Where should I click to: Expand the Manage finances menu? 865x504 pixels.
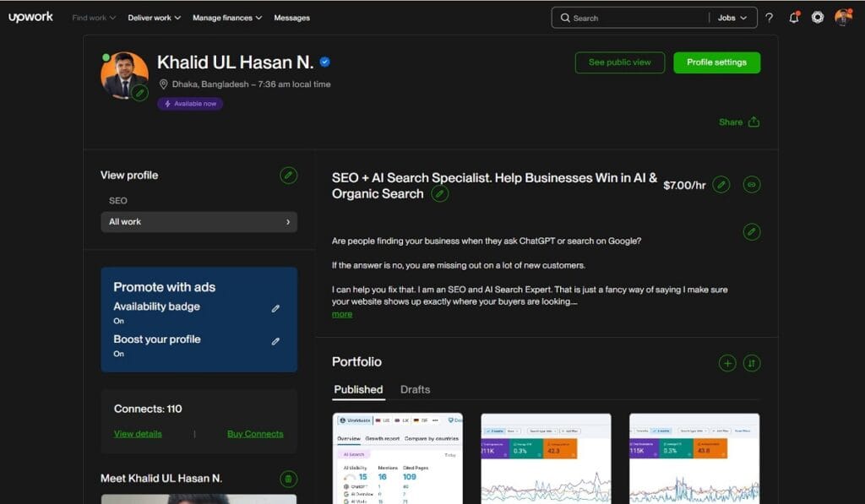click(226, 18)
